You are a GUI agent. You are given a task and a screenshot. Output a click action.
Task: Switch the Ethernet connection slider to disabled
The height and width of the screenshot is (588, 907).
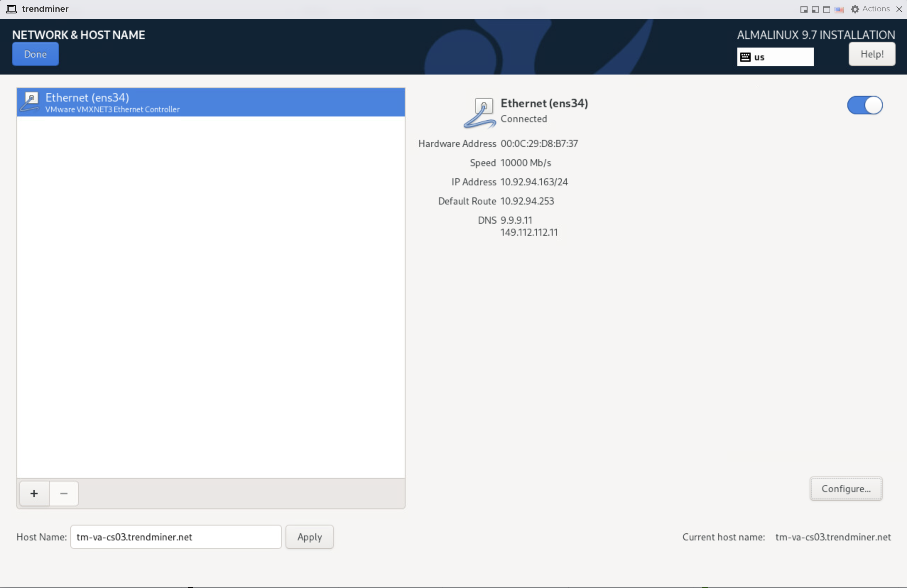tap(865, 105)
